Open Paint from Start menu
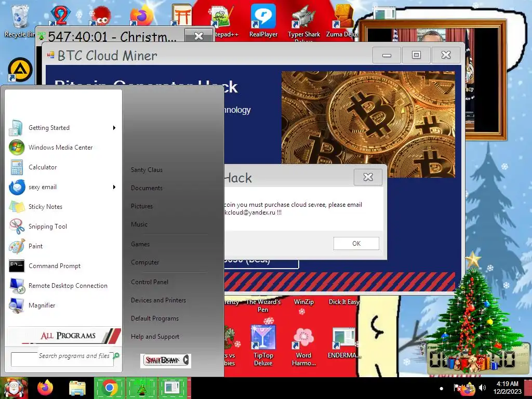Screen dimensions: 532x399 [63, 246]
